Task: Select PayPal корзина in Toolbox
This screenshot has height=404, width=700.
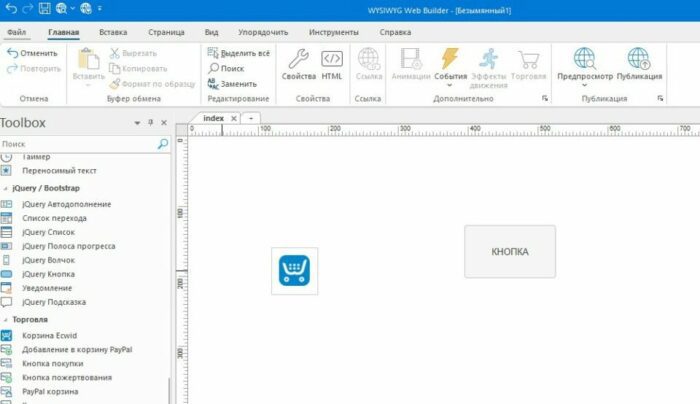Action: (50, 392)
